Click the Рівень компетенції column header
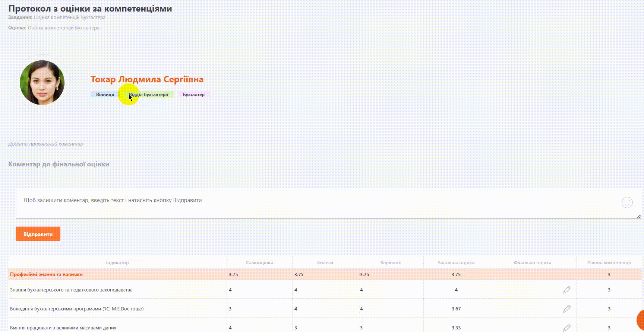Image resolution: width=644 pixels, height=332 pixels. 609,263
